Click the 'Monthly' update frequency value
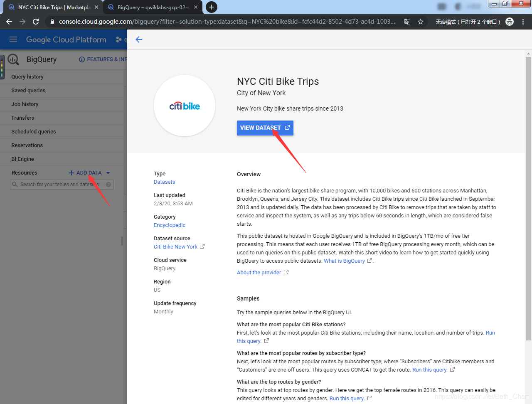Screen dimensions: 532x404 (x=163, y=312)
